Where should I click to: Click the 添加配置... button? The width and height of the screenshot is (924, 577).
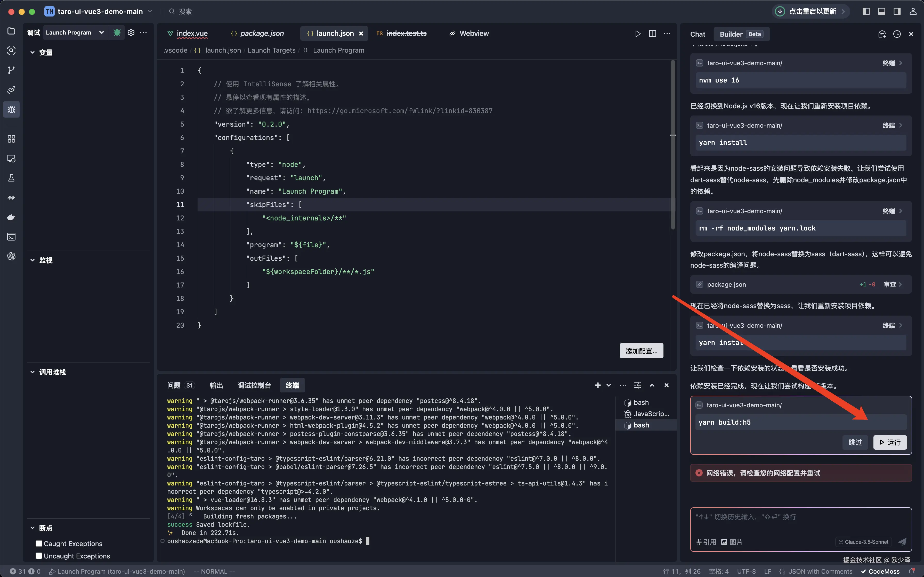[x=641, y=351]
